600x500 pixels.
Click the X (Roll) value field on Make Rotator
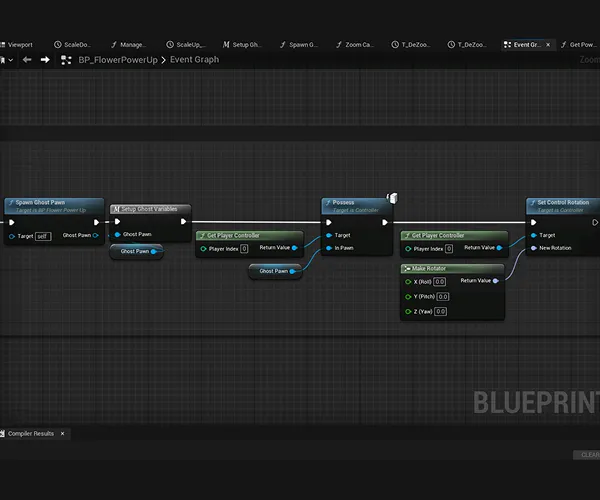440,282
